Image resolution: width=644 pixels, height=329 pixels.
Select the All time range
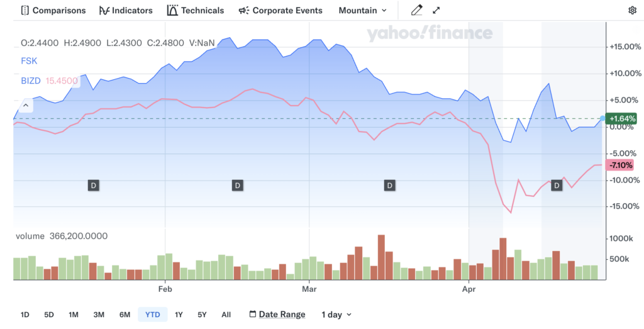click(226, 315)
